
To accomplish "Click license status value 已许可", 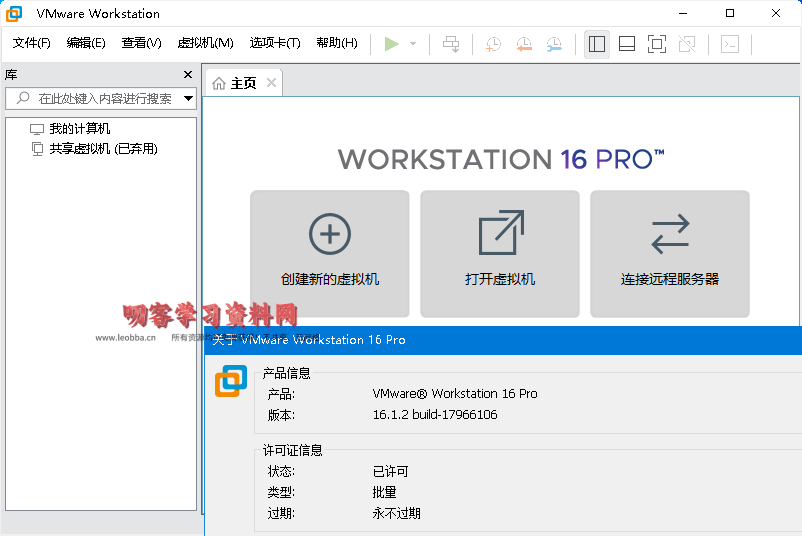I will pyautogui.click(x=390, y=471).
